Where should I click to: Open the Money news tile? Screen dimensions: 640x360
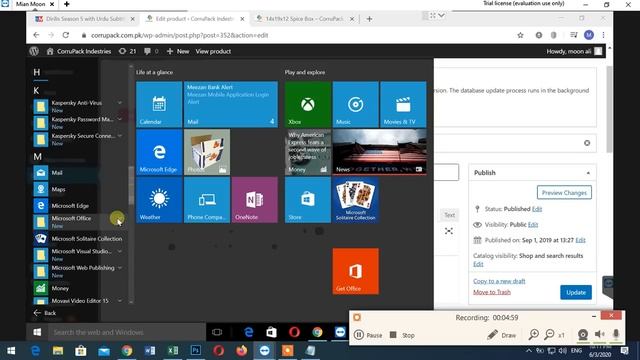[308, 152]
